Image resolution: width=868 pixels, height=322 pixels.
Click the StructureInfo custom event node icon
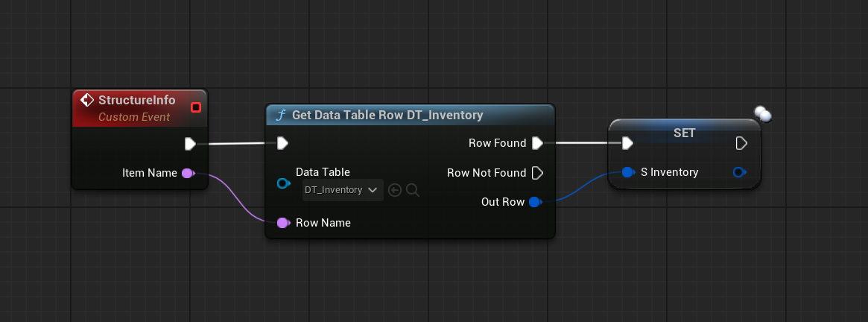pos(87,101)
